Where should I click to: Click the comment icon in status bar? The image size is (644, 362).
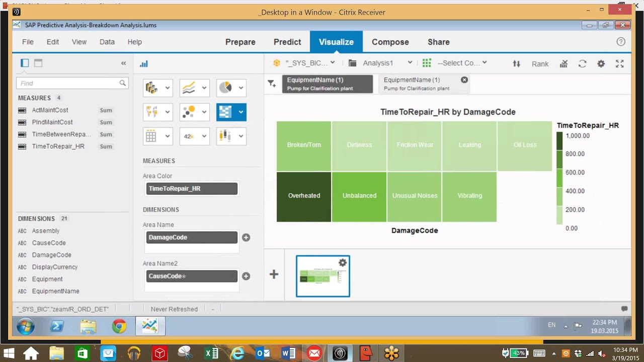[x=624, y=309]
